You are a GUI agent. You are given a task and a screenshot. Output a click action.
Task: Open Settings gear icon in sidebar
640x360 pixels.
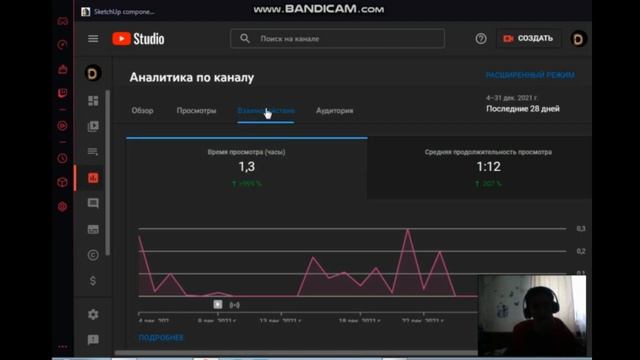tap(93, 314)
